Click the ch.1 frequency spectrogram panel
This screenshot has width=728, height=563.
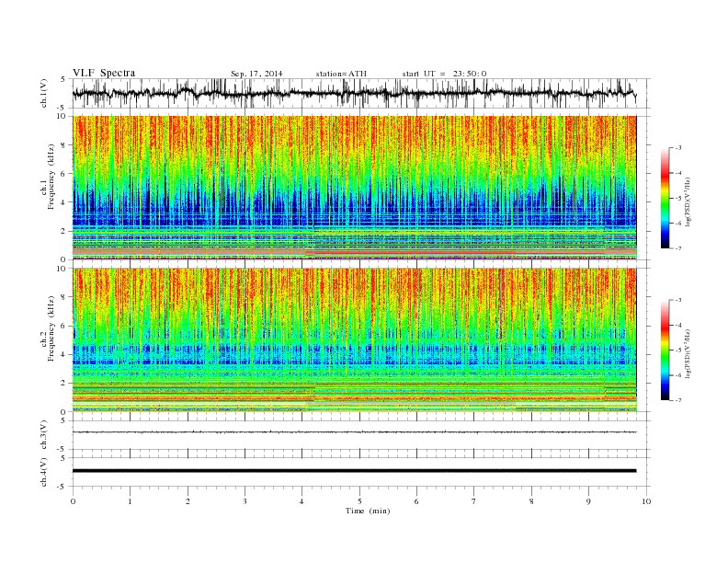355,188
